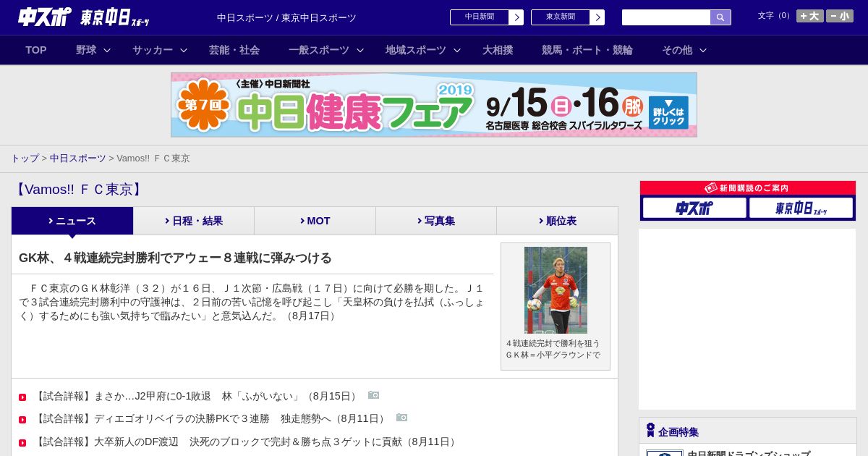Click the sidebar blank advertisement box
Image resolution: width=868 pixels, height=456 pixels.
pyautogui.click(x=747, y=319)
